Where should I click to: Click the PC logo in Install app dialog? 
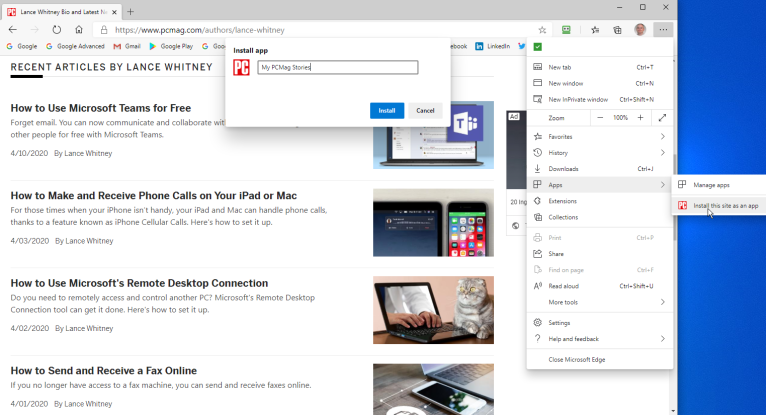[x=241, y=67]
